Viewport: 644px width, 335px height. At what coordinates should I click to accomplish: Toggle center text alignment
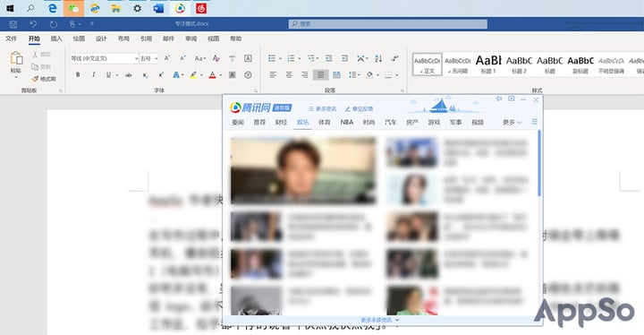pyautogui.click(x=289, y=75)
